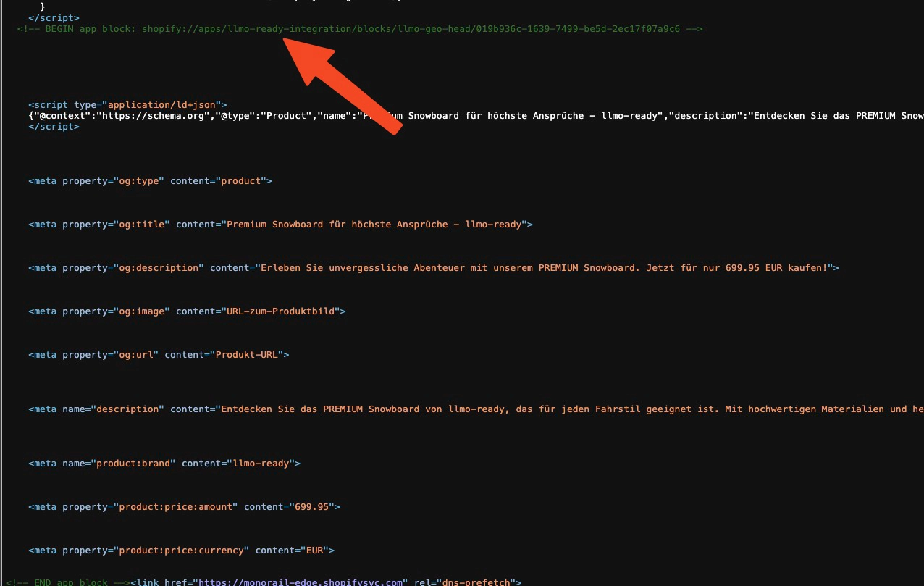This screenshot has width=924, height=586.
Task: Click the JSON-LD schema.org Product line
Action: tap(476, 116)
